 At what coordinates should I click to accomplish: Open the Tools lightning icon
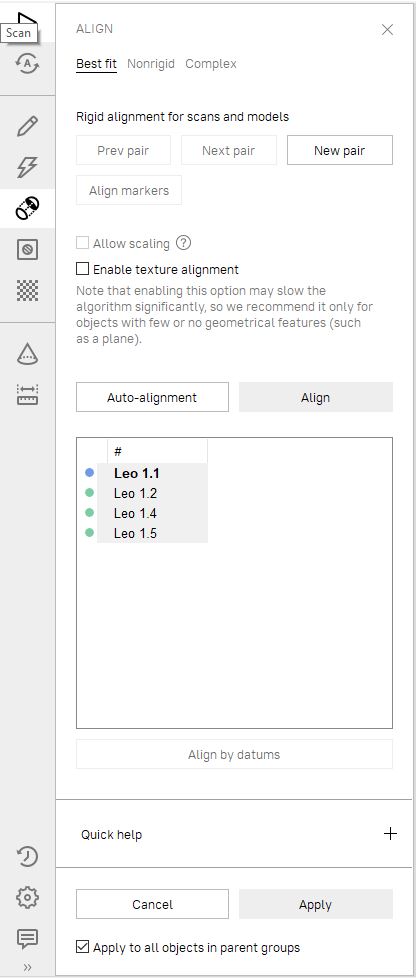27,167
